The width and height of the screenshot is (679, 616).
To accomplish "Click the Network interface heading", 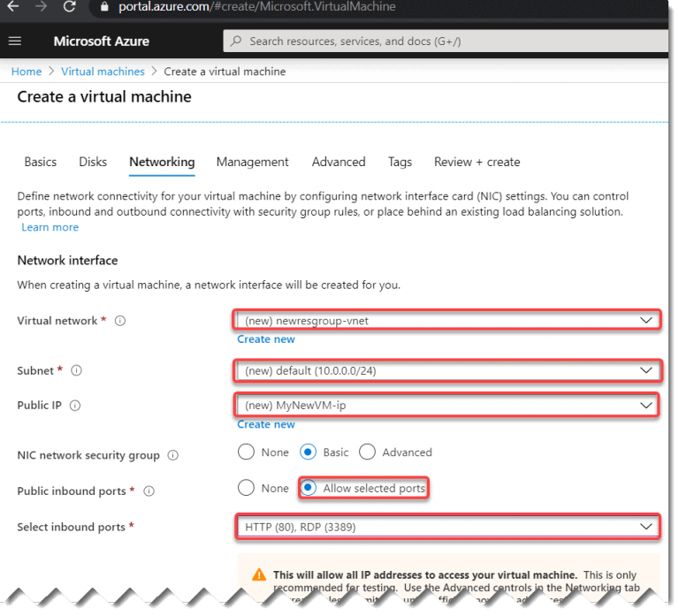I will click(67, 261).
